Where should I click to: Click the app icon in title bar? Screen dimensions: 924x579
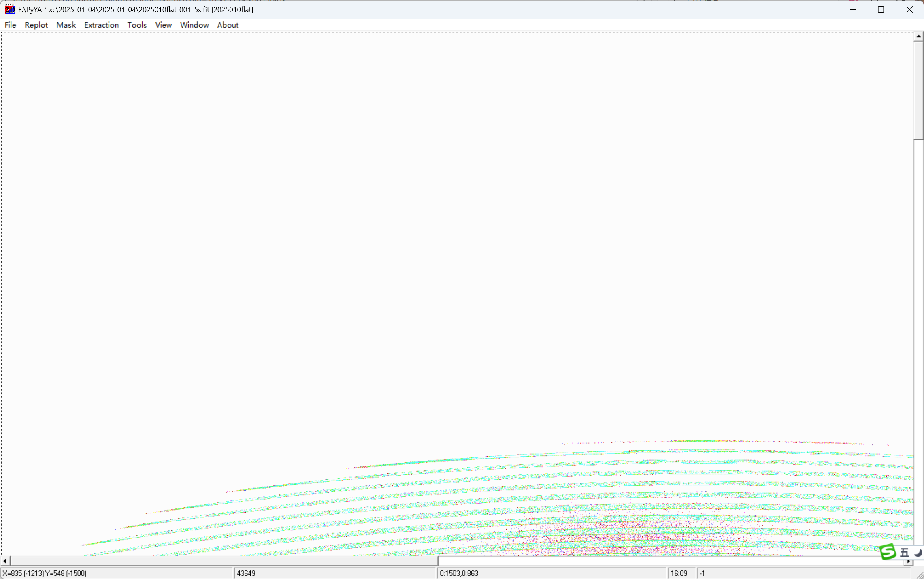point(10,9)
